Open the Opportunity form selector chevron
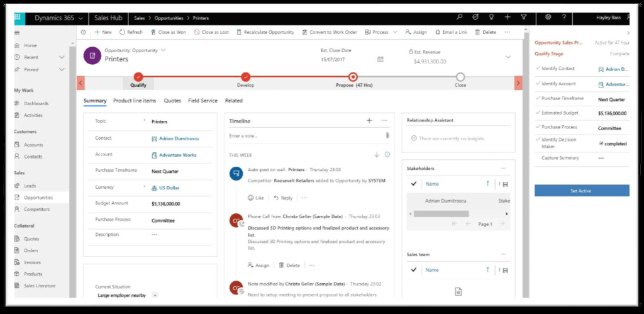The height and width of the screenshot is (314, 644). click(163, 50)
